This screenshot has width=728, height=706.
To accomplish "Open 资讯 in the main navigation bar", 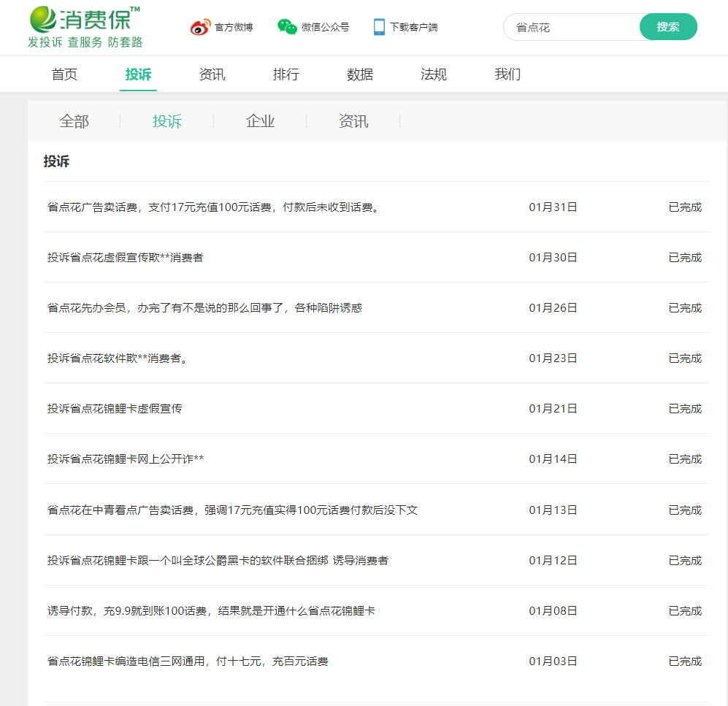I will pyautogui.click(x=212, y=74).
